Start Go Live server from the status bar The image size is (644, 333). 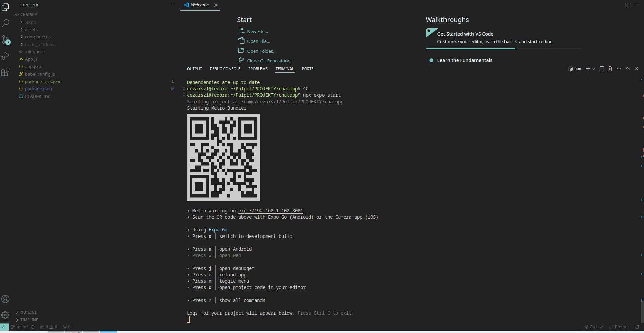pos(594,327)
